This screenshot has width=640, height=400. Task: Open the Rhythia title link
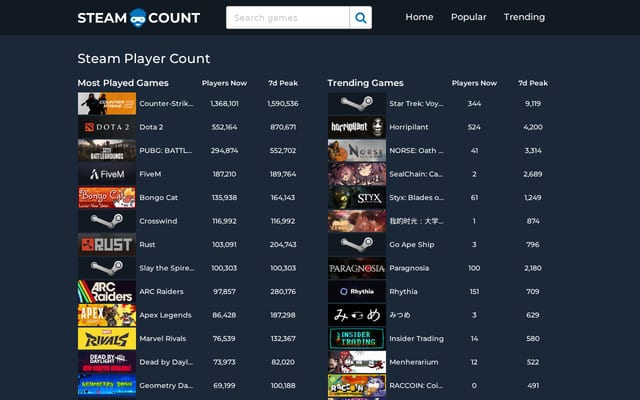click(403, 291)
